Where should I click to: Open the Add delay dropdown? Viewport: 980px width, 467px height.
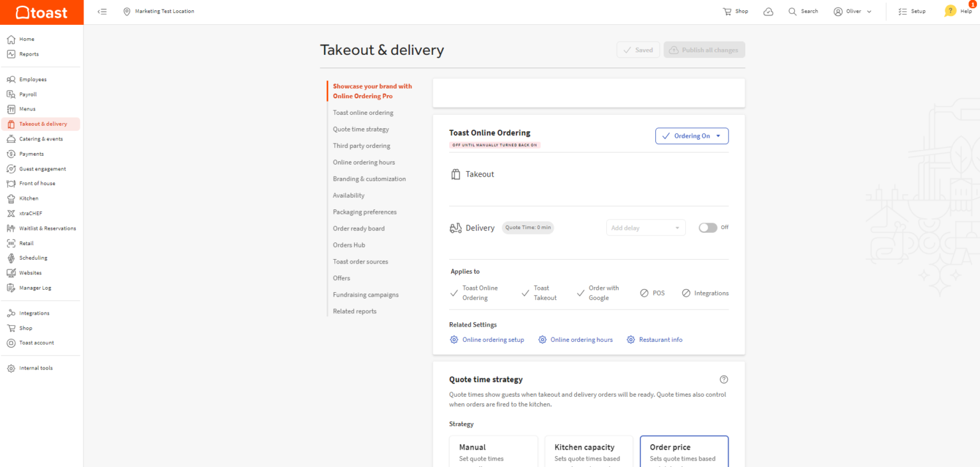[645, 227]
